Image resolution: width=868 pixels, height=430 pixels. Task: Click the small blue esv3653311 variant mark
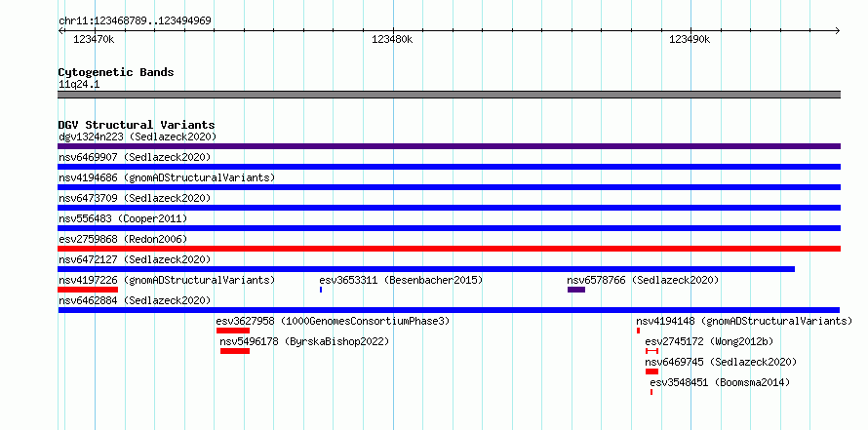click(x=321, y=290)
